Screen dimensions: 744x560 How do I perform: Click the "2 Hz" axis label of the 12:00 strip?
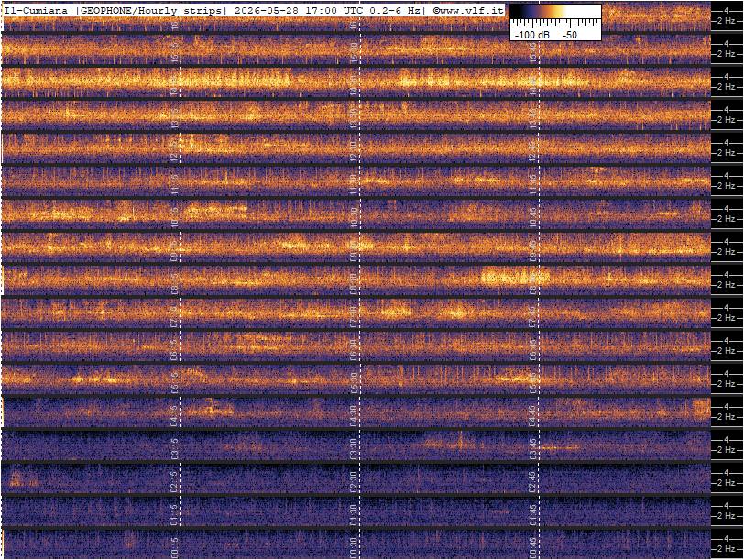click(x=727, y=152)
